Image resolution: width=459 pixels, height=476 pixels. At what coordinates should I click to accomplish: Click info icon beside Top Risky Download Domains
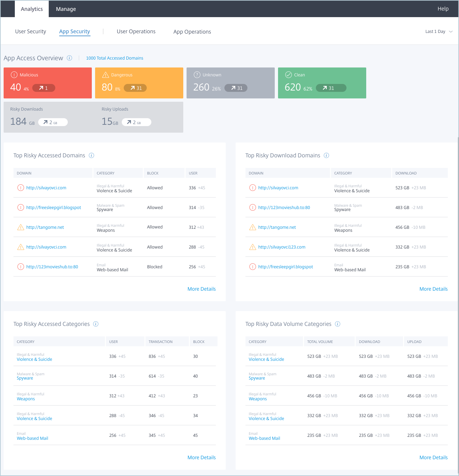[326, 155]
